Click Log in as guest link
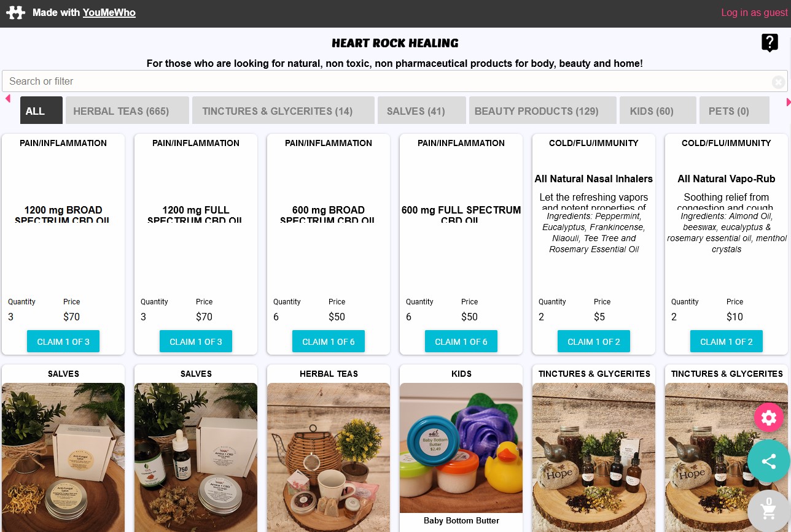 point(754,12)
